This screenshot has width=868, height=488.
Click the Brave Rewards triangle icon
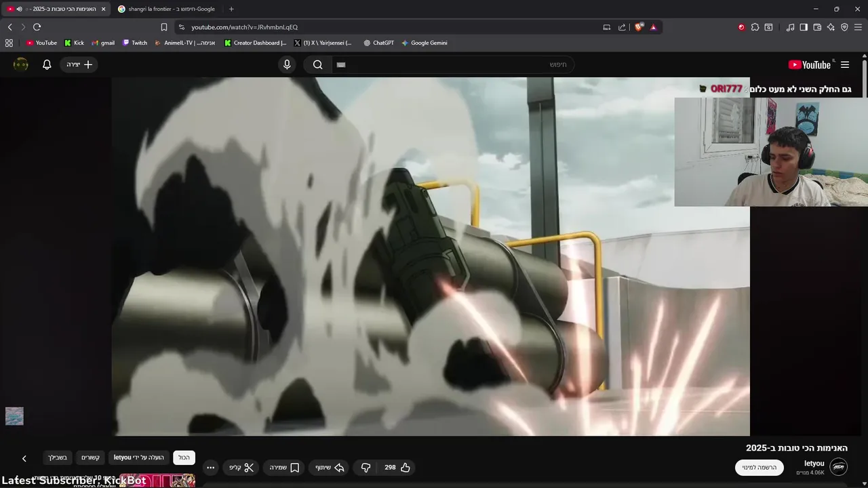click(654, 27)
